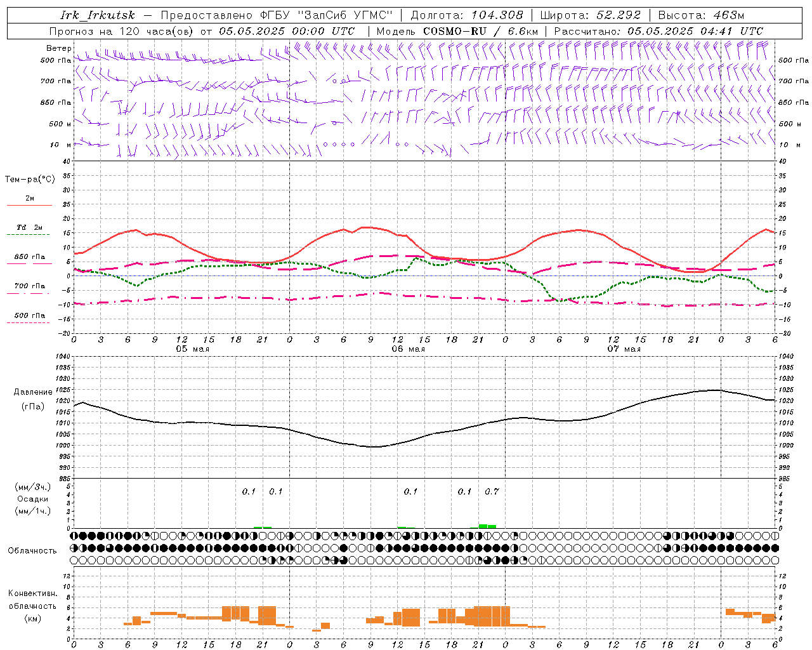Click the 05 мая date label

click(x=192, y=348)
